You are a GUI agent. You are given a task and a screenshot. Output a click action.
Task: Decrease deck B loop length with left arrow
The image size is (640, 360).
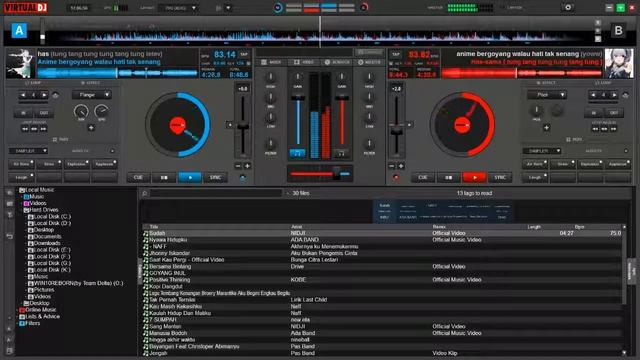(593, 95)
